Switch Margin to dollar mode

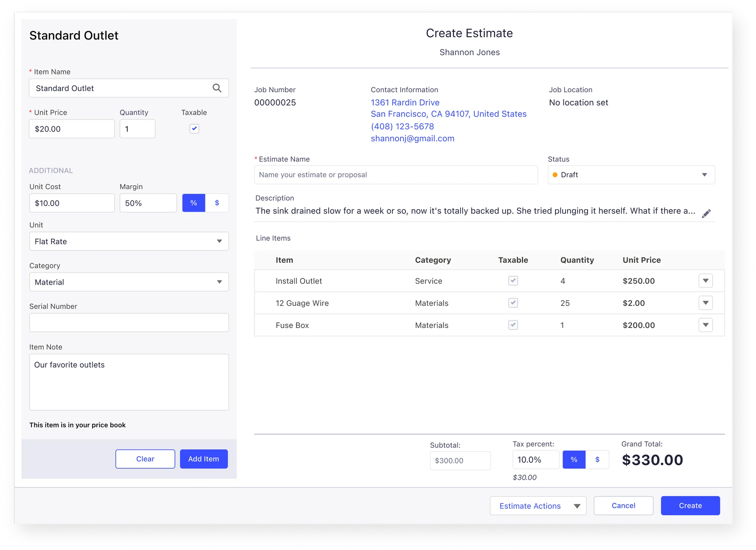[x=217, y=203]
